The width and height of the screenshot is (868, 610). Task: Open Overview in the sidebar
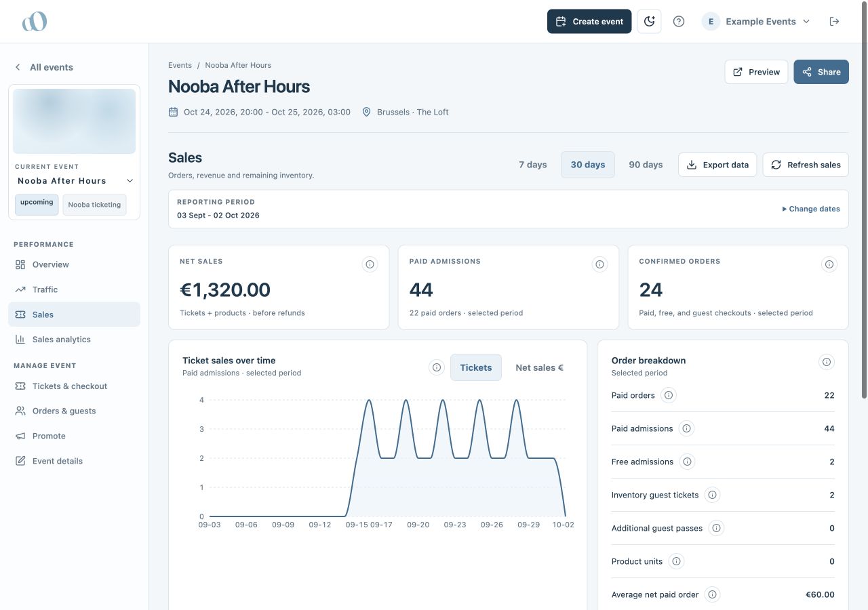[74, 264]
